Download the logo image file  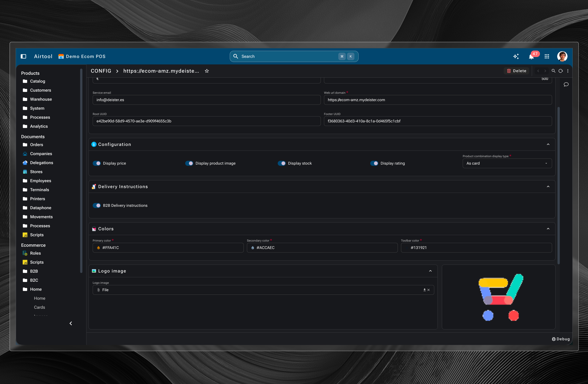(x=425, y=290)
